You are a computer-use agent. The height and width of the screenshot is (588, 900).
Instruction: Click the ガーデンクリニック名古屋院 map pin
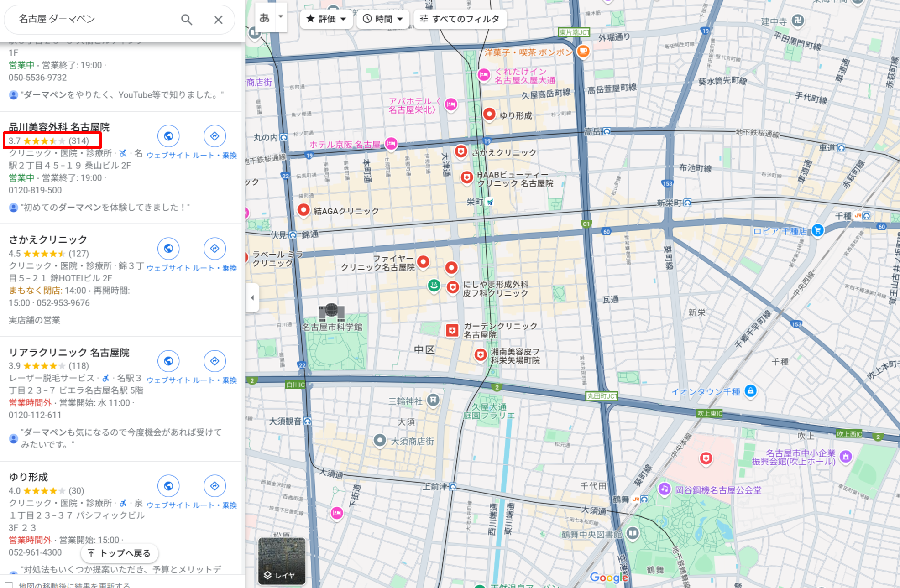(x=452, y=330)
